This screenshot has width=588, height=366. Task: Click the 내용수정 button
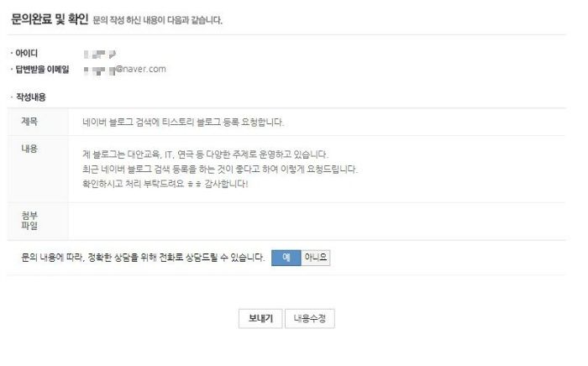coord(310,318)
